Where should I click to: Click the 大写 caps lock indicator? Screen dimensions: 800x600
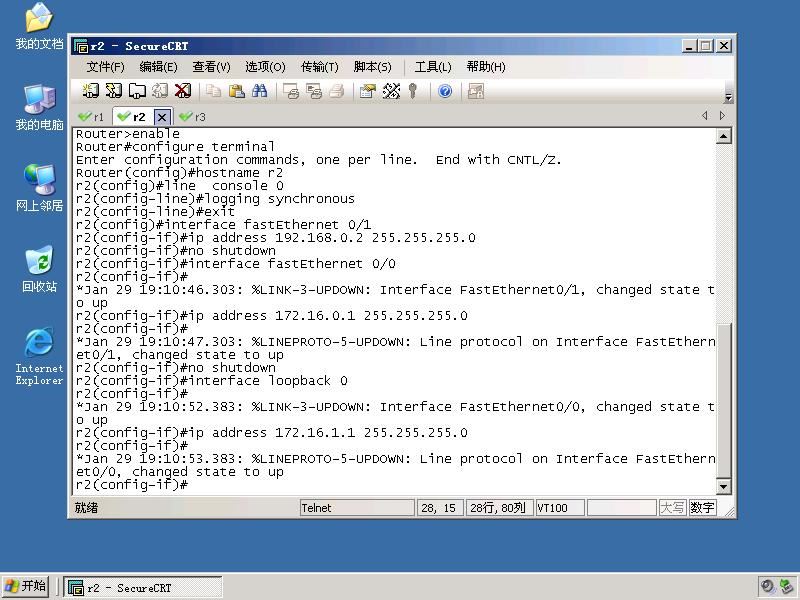point(672,508)
